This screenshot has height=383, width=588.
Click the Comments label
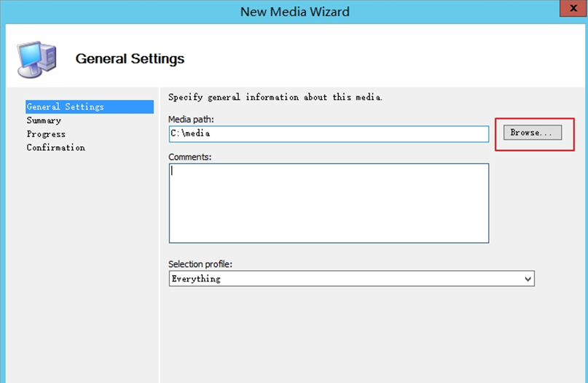(x=189, y=157)
